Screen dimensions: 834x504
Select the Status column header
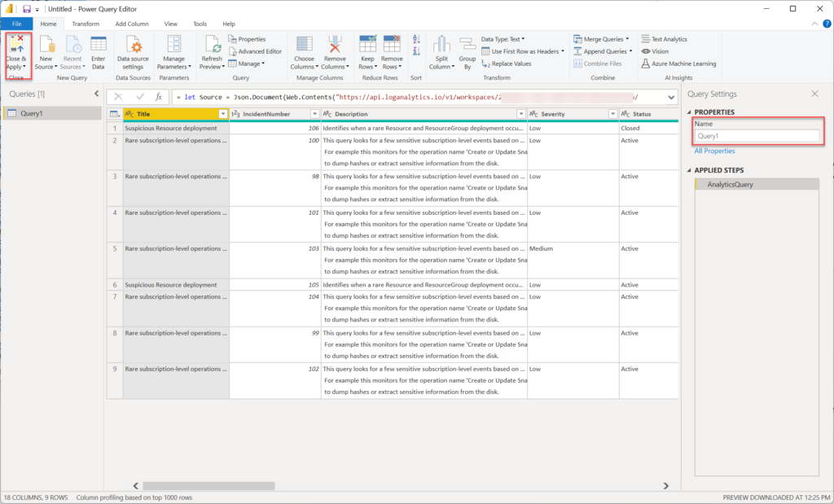649,114
